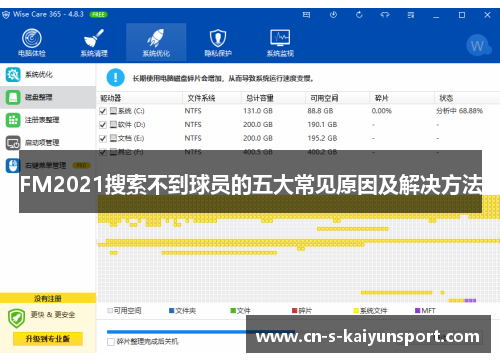Click the startup manager monitor sidebar icon
The height and width of the screenshot is (362, 500).
(x=13, y=143)
